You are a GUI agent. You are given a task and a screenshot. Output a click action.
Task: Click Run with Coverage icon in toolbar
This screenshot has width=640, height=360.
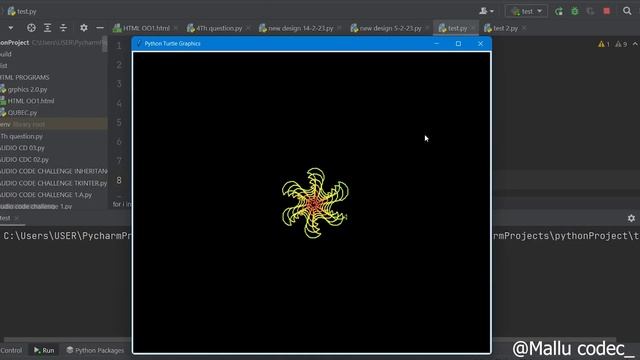pyautogui.click(x=590, y=11)
